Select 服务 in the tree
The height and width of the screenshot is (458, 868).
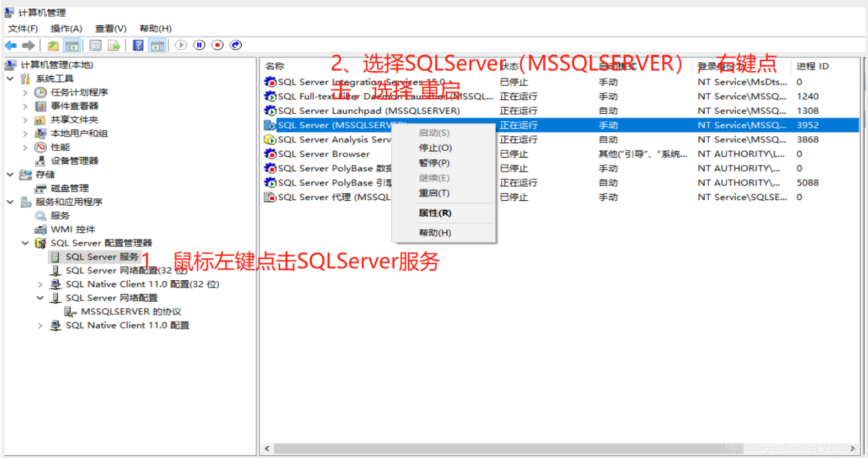point(60,216)
